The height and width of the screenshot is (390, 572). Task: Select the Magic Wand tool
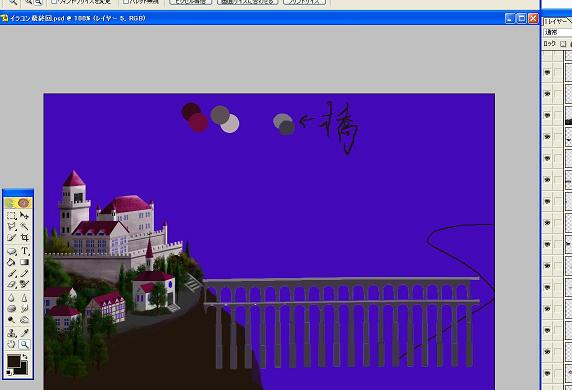point(24,227)
